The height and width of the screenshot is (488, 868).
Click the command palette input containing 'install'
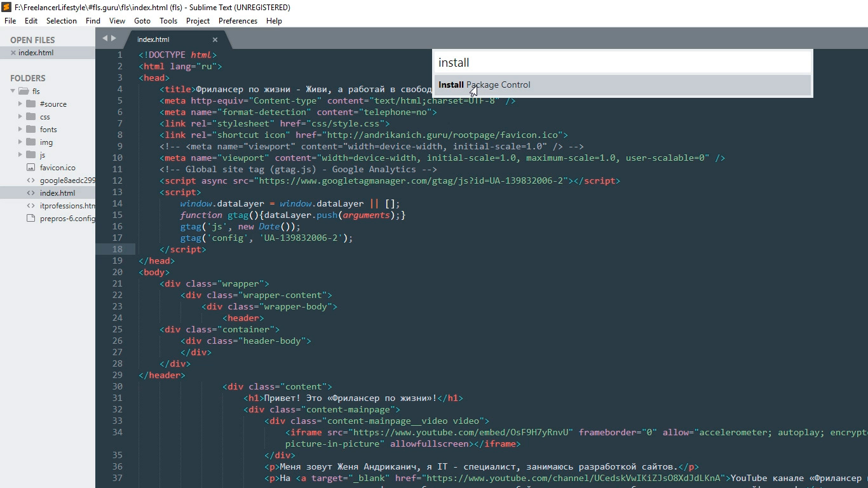click(622, 62)
